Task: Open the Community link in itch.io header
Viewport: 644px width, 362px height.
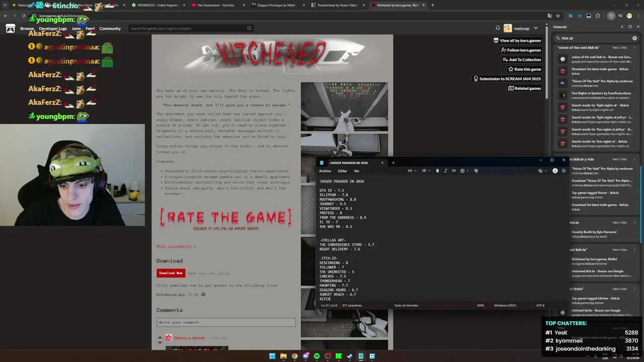Action: (x=110, y=29)
